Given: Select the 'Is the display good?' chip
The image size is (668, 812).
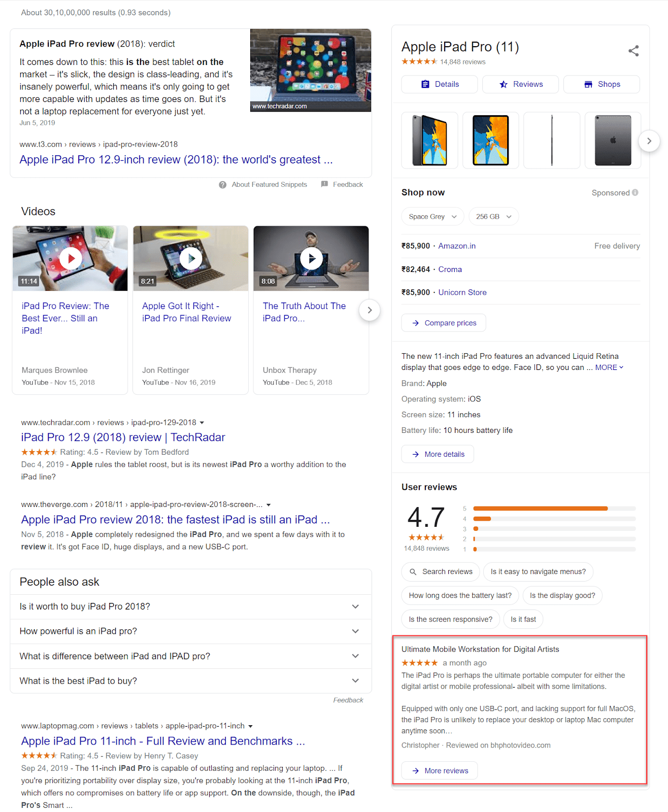Looking at the screenshot, I should 562,596.
